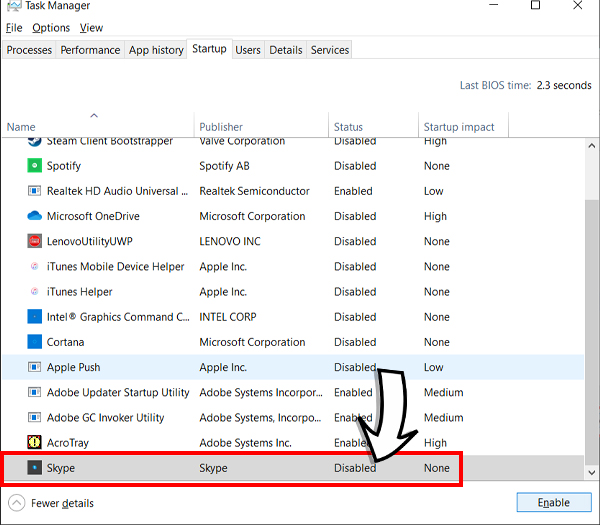Click the Realtek Semiconductor publisher cell
The height and width of the screenshot is (525, 600).
254,191
